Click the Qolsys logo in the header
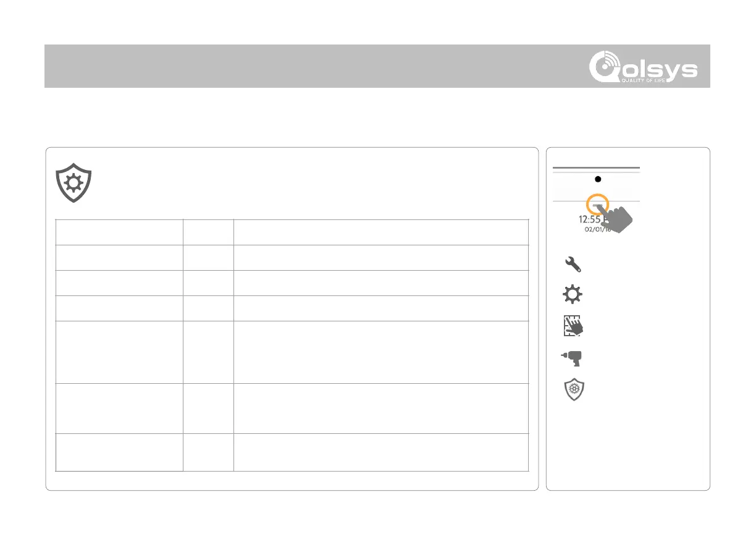 pos(642,66)
